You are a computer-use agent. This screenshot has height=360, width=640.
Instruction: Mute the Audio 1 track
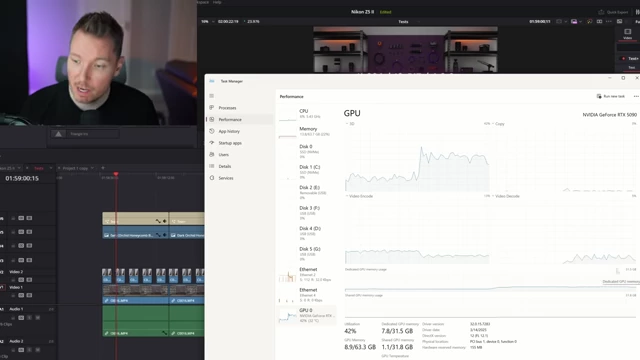(x=38, y=318)
